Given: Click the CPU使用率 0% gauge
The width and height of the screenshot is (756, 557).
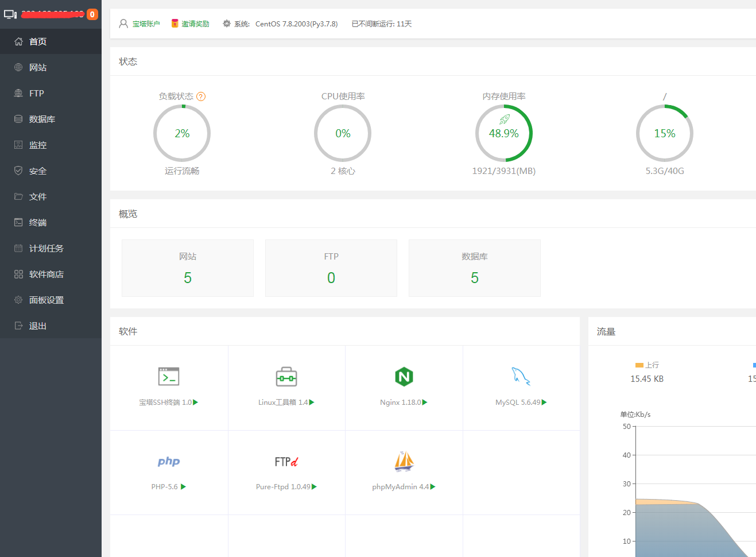Looking at the screenshot, I should tap(343, 133).
